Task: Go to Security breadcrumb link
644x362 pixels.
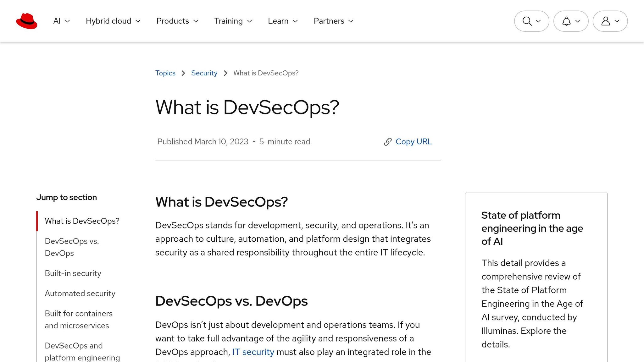Action: (x=204, y=73)
